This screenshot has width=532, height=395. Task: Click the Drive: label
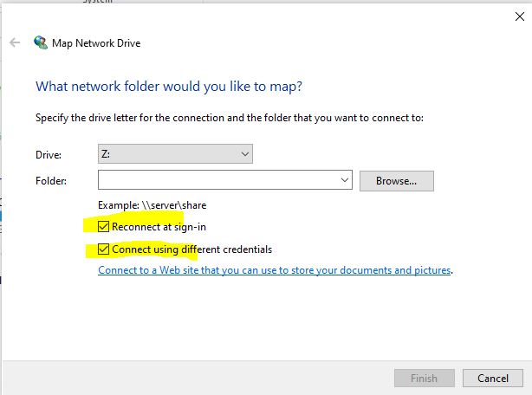(x=49, y=155)
